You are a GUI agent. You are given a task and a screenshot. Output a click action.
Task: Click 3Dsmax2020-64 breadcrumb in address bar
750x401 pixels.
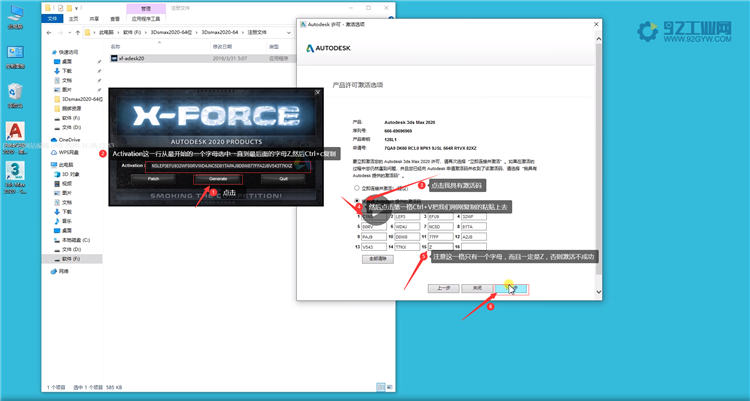click(x=220, y=33)
